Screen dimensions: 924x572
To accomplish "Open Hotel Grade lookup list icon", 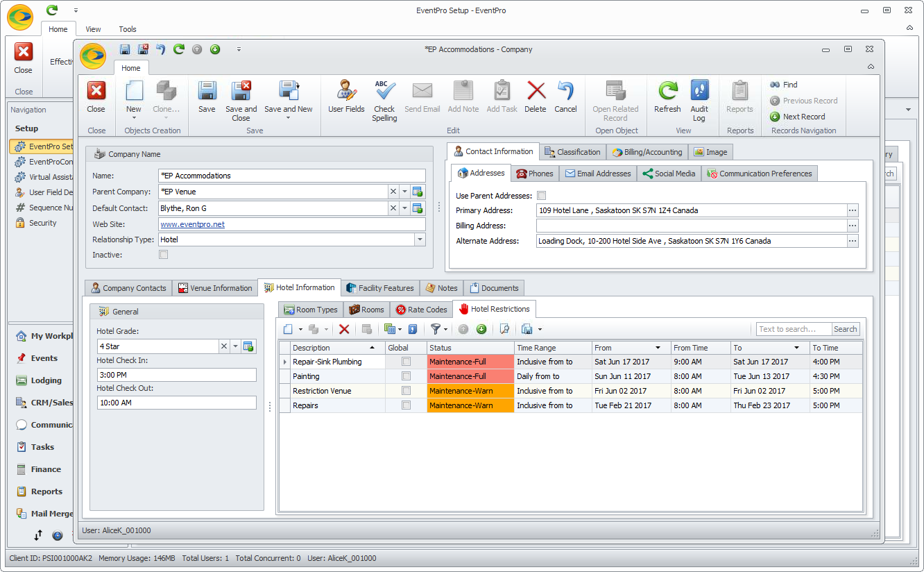I will [x=248, y=346].
